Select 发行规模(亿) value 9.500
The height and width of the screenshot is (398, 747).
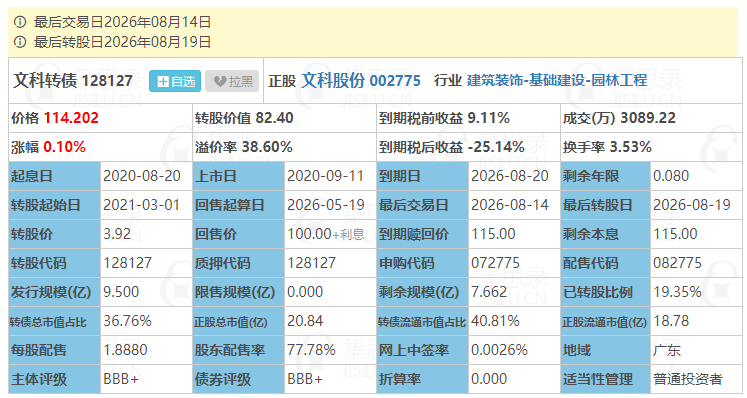(x=121, y=292)
